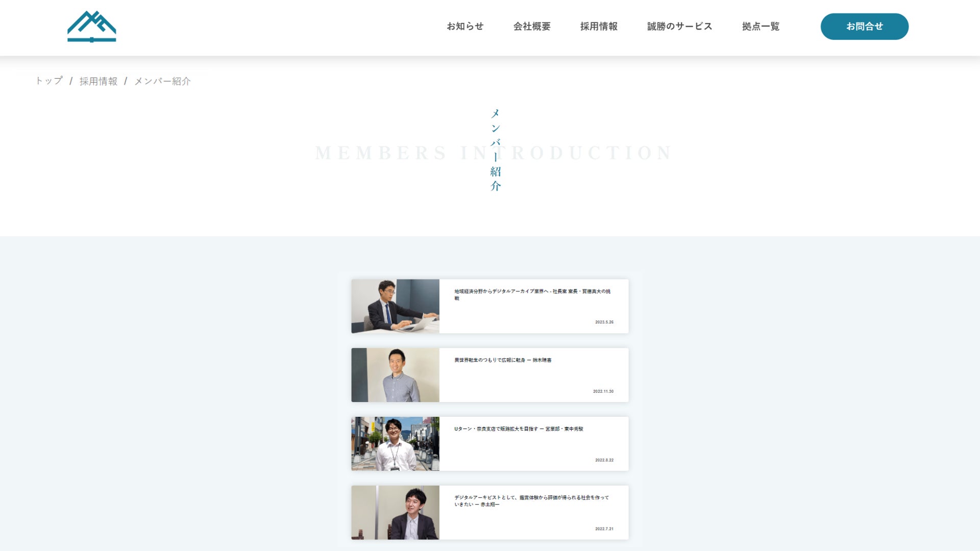Screen dimensions: 980x551
Task: Open the article titled 地域経済分野からデジタルアーカイブ業界へ
Action: [532, 291]
